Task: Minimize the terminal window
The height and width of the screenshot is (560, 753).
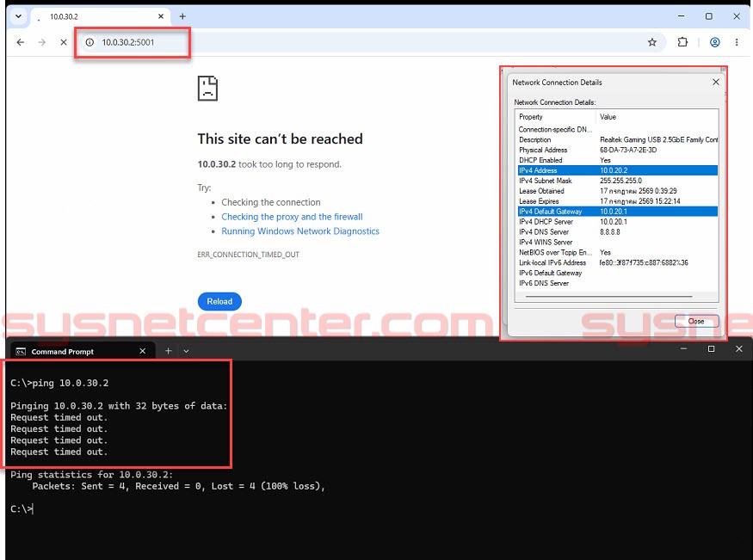Action: 683,349
